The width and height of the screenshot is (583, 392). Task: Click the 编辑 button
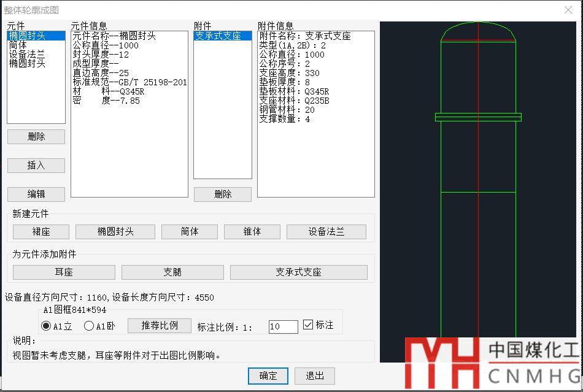pos(36,194)
